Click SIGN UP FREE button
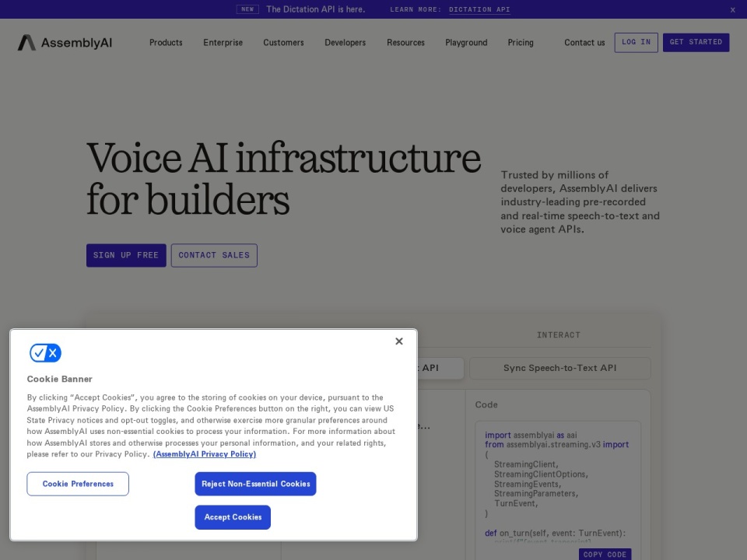This screenshot has width=747, height=560. (126, 255)
